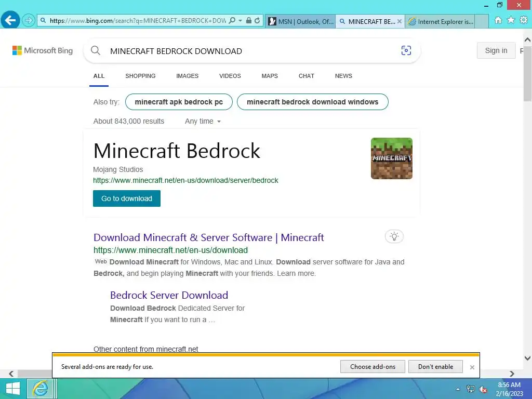Viewport: 532px width, 399px height.
Task: Expand the Any time filter dropdown
Action: (203, 121)
